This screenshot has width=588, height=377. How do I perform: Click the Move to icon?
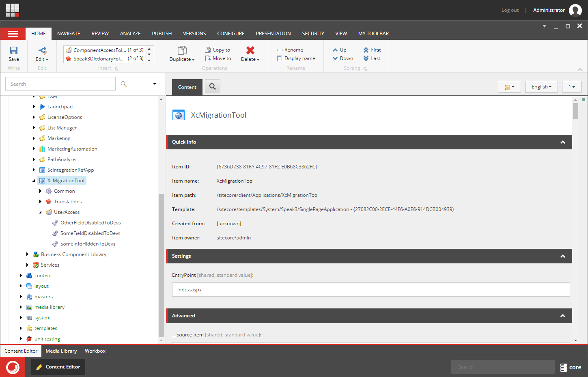tap(207, 58)
